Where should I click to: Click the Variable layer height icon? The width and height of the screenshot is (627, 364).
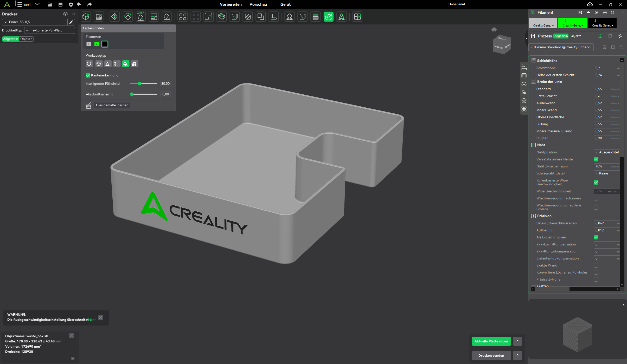click(315, 17)
